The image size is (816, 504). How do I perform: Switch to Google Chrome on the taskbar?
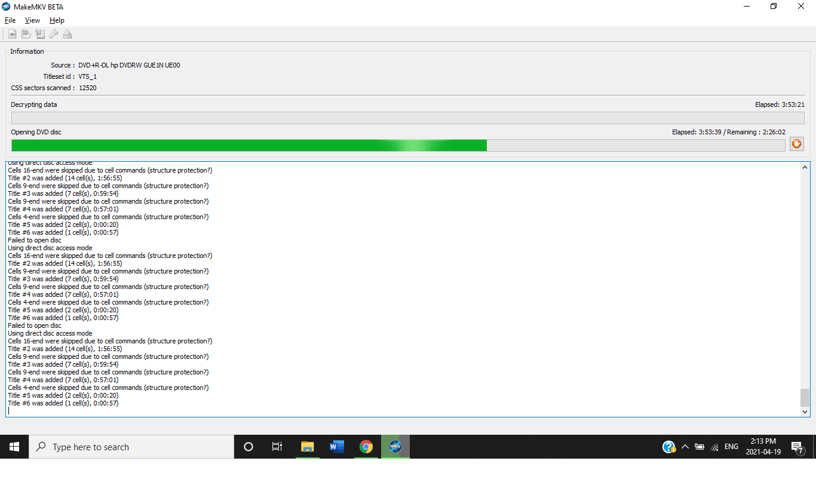click(x=366, y=447)
